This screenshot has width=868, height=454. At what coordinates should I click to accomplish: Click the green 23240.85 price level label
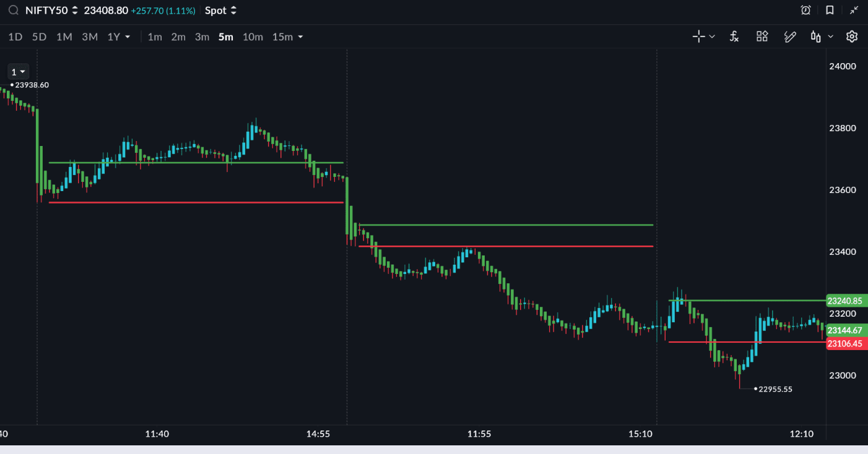click(845, 301)
